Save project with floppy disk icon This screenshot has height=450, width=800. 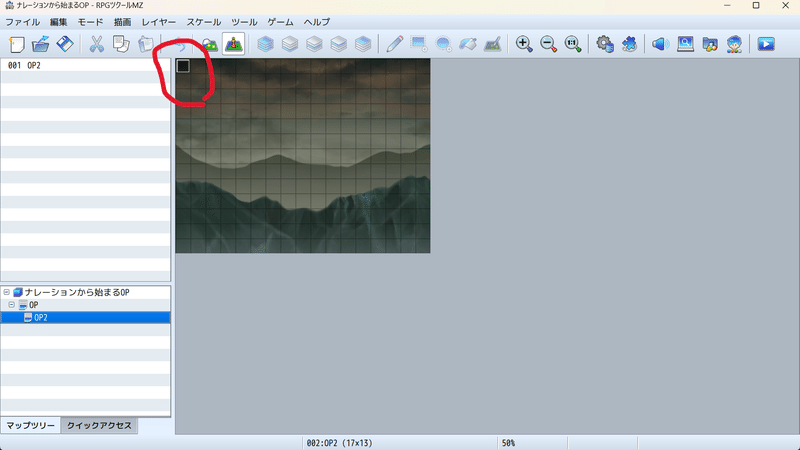pyautogui.click(x=65, y=44)
